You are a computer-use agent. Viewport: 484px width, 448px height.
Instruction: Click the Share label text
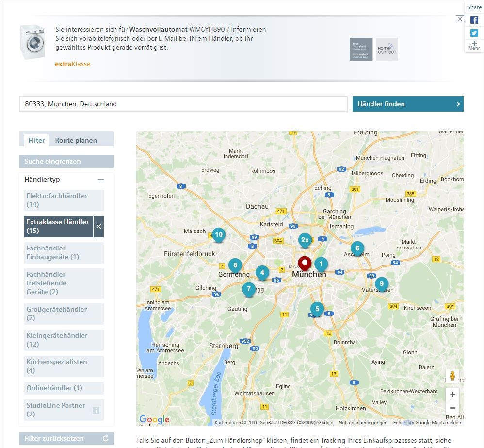pos(474,7)
